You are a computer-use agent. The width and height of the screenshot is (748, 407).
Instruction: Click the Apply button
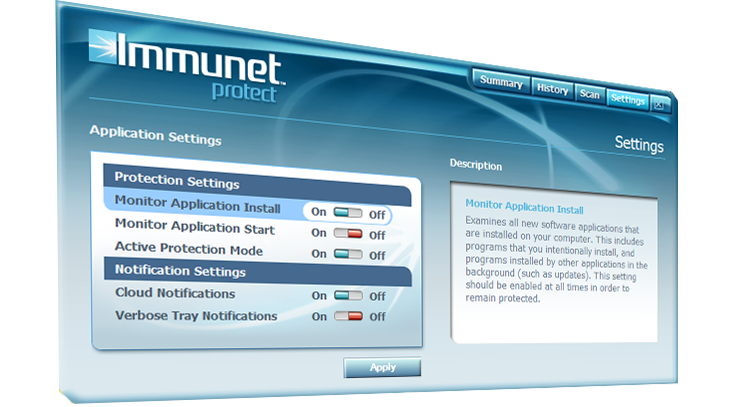pyautogui.click(x=382, y=367)
